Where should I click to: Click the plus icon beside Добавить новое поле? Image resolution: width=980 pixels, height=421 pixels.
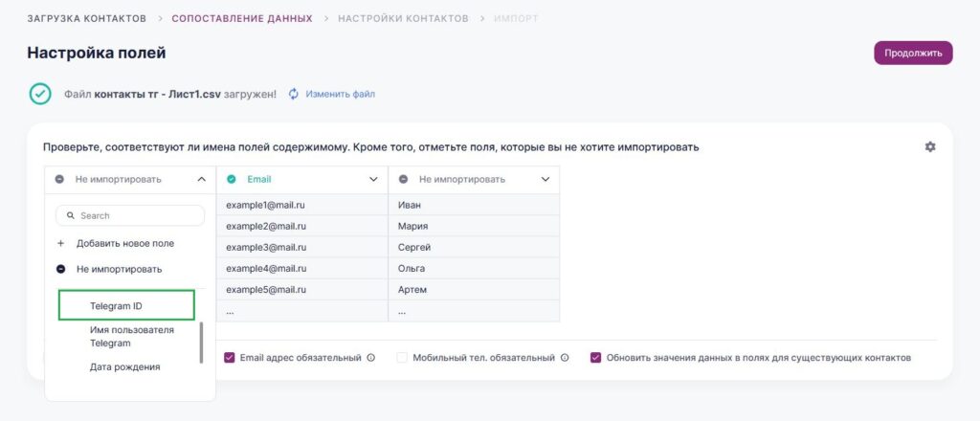tap(60, 243)
